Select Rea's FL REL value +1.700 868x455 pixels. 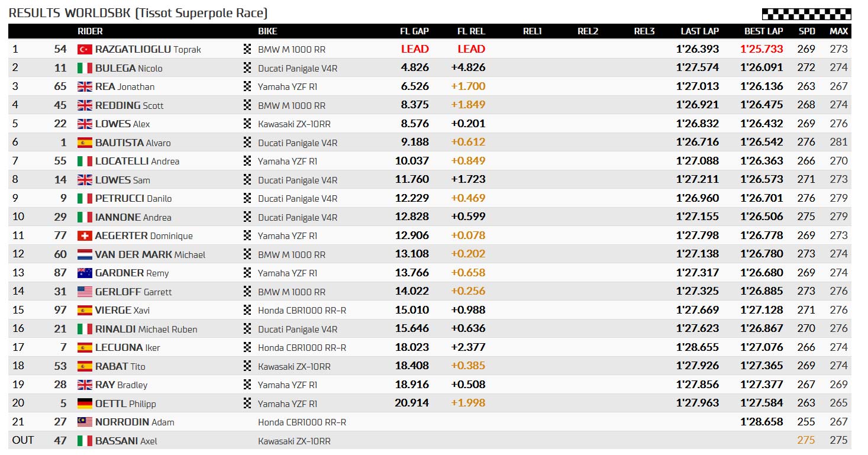468,86
